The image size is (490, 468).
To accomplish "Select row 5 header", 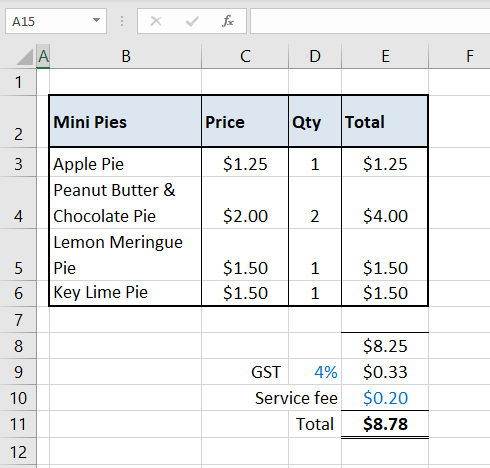I will tap(18, 255).
